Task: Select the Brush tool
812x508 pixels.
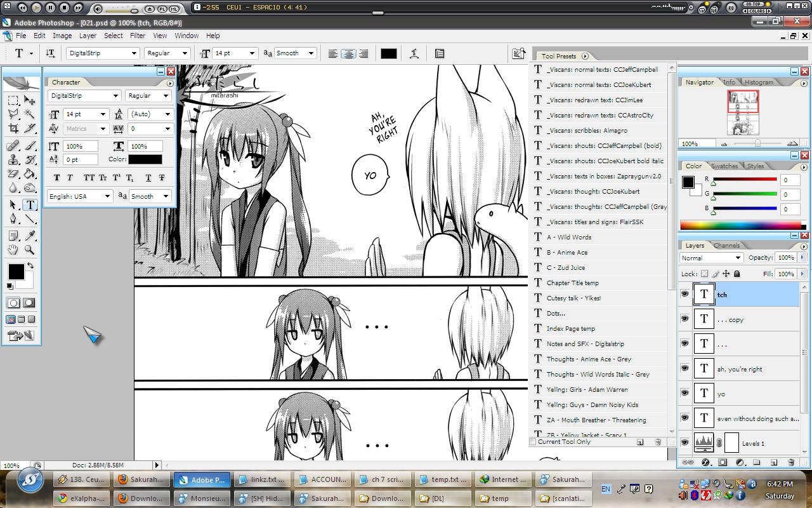Action: tap(30, 146)
